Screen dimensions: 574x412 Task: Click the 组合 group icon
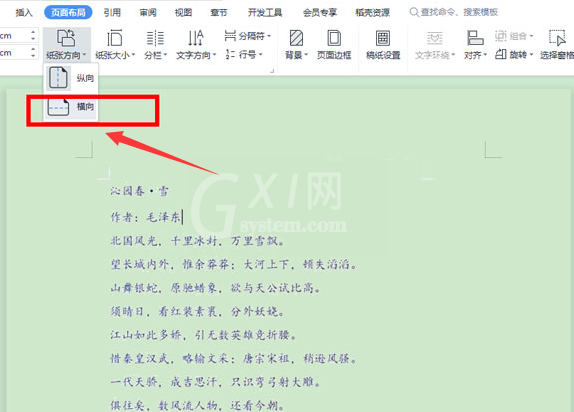click(x=500, y=36)
